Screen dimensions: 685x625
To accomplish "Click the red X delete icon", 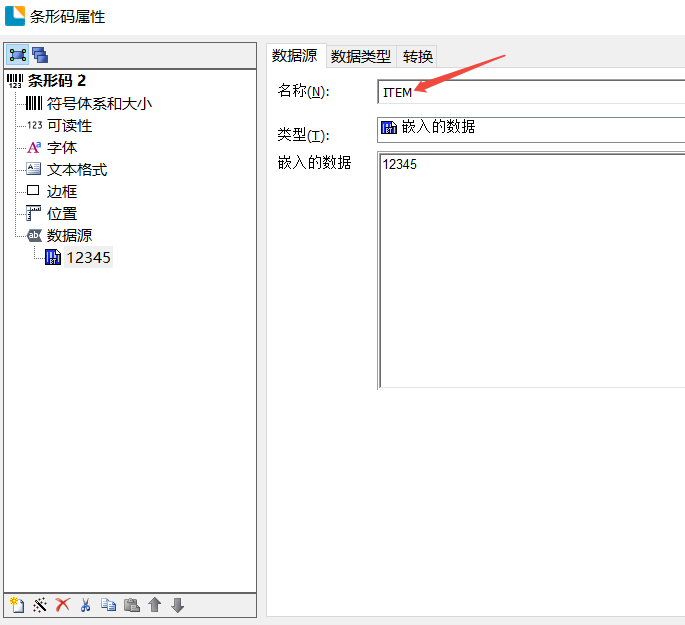I will pyautogui.click(x=62, y=605).
